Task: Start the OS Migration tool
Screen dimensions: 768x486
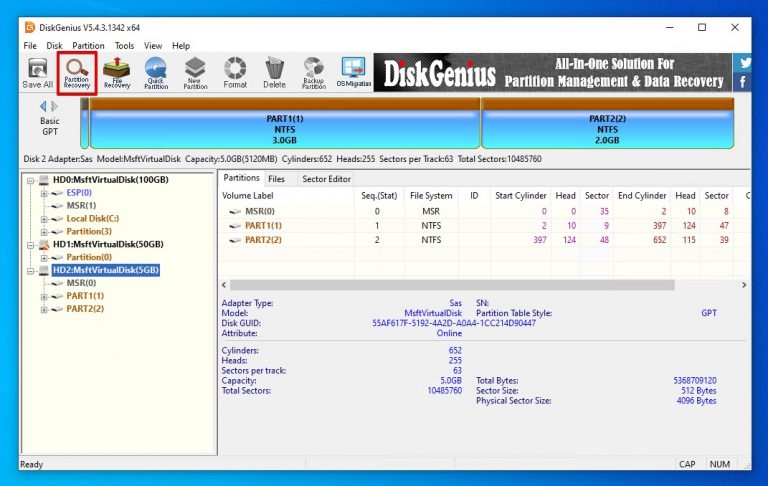Action: [x=352, y=73]
